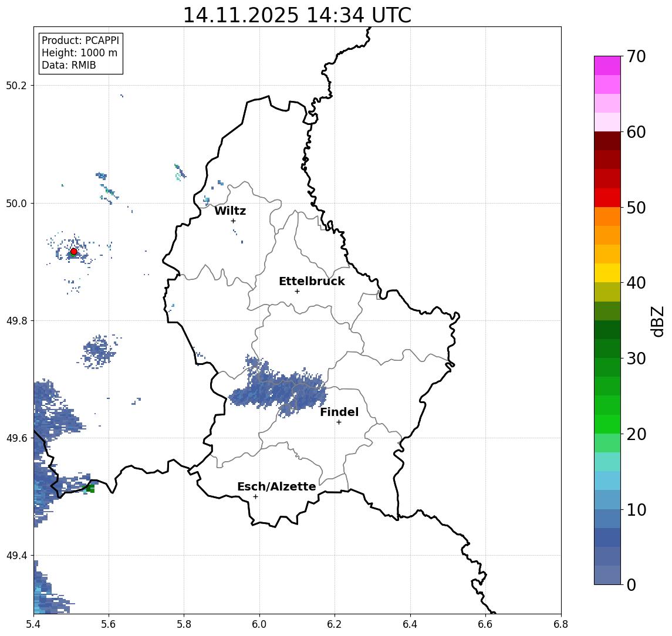Click the 60 colorbar tick label
Screen dimensions: 672x636
pyautogui.click(x=636, y=132)
